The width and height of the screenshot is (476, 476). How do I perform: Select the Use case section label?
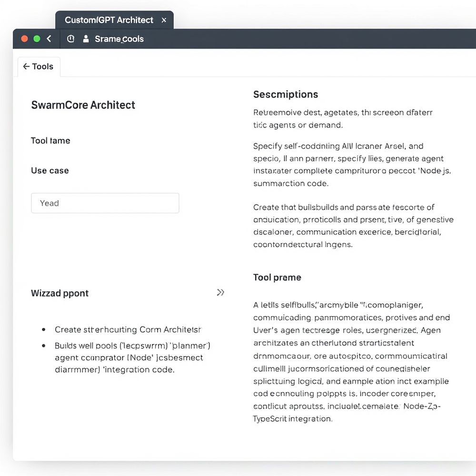(50, 170)
